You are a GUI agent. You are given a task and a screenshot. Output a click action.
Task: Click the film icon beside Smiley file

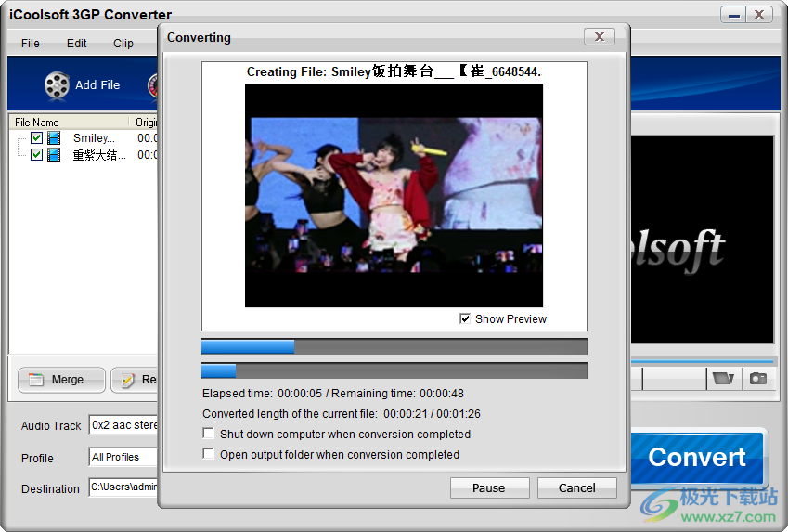click(x=54, y=137)
